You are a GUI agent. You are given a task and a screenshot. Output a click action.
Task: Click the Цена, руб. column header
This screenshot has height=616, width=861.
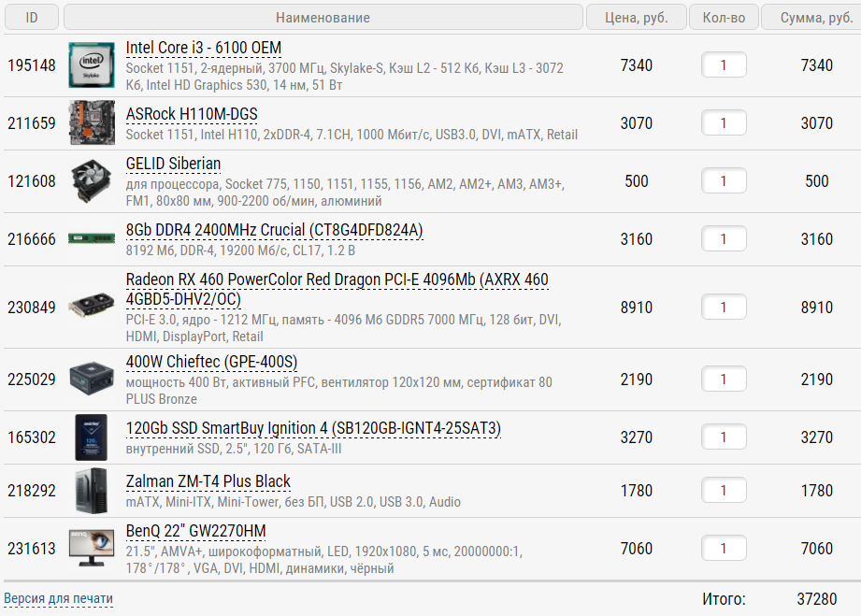tap(637, 18)
